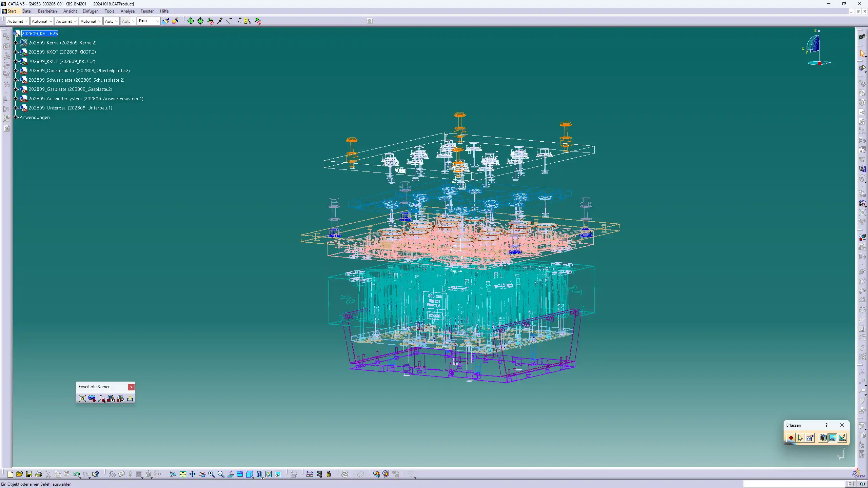Screen dimensions: 868x488
Task: Click the Fly Mode airplane icon
Action: point(173,474)
